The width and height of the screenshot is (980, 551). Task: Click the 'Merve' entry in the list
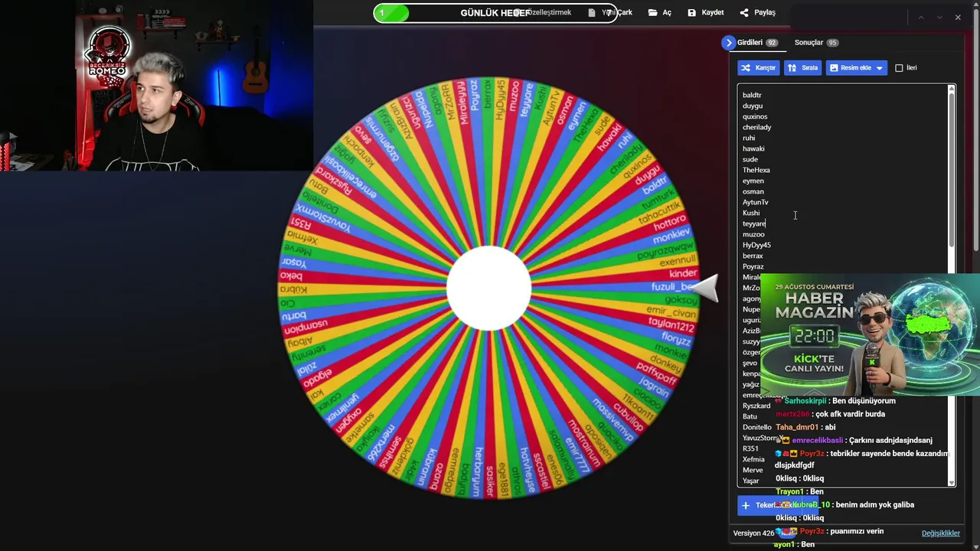pos(753,470)
